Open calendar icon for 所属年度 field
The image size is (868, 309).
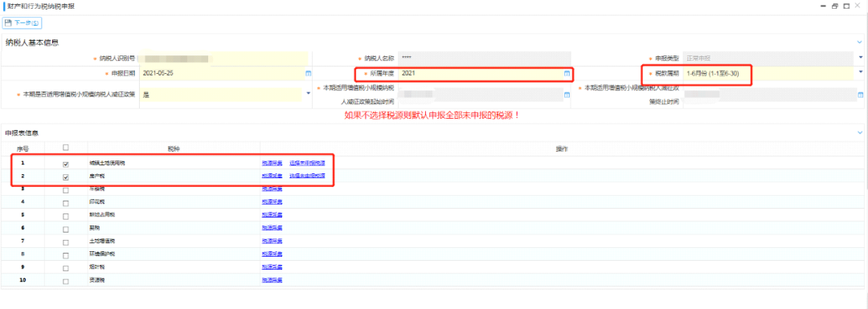coord(567,73)
